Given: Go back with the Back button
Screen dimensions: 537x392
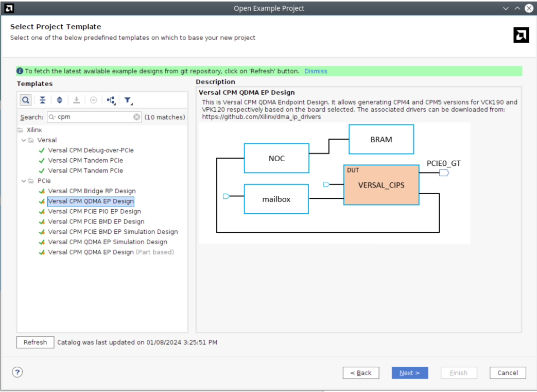Looking at the screenshot, I should coord(360,373).
